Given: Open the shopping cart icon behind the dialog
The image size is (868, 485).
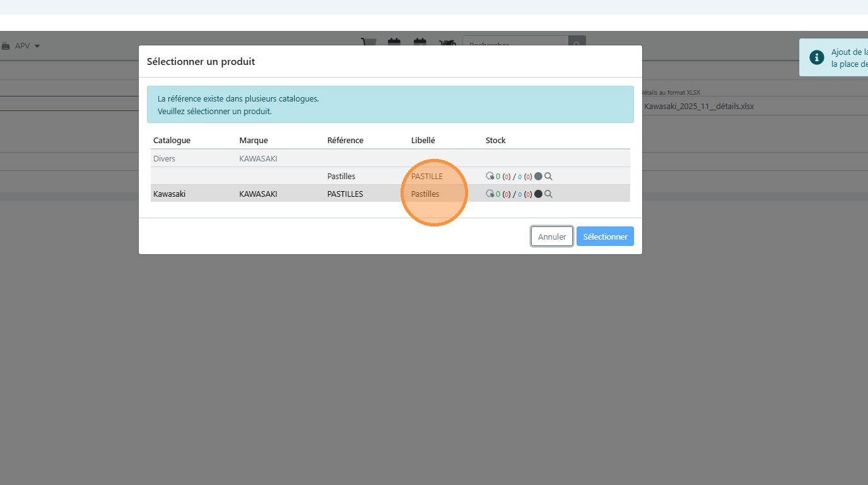Looking at the screenshot, I should click(368, 42).
